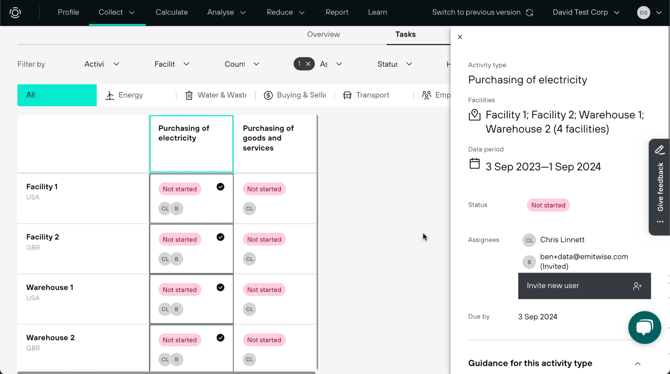Collapse Guidance for this activity type
The width and height of the screenshot is (670, 374).
coord(638,364)
